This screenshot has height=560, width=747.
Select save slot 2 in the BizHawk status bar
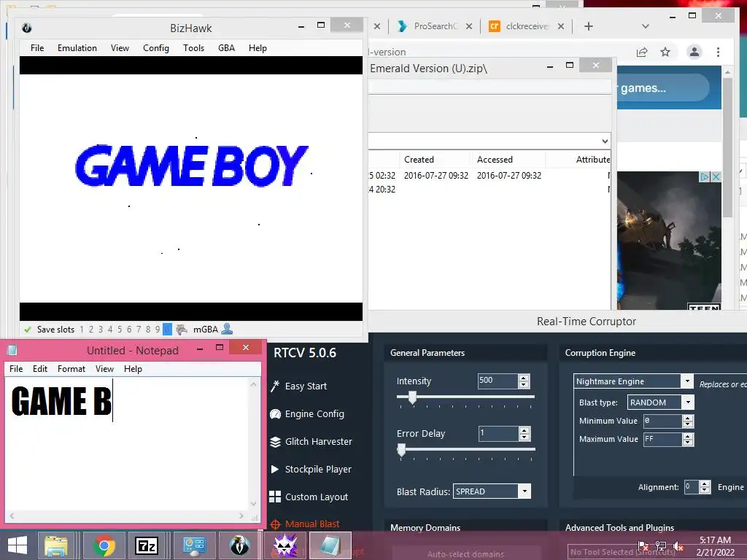pyautogui.click(x=91, y=330)
